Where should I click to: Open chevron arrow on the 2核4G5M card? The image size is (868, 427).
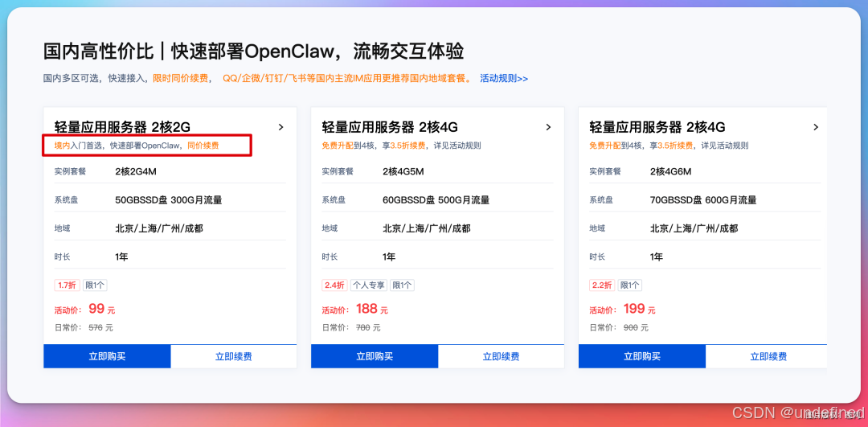click(549, 127)
